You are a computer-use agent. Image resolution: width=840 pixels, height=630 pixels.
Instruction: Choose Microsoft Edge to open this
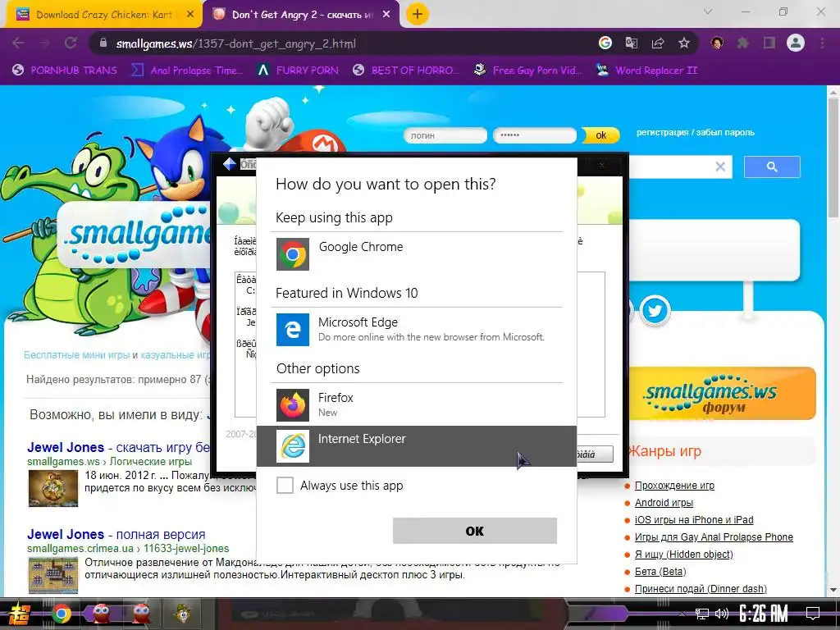tap(417, 330)
